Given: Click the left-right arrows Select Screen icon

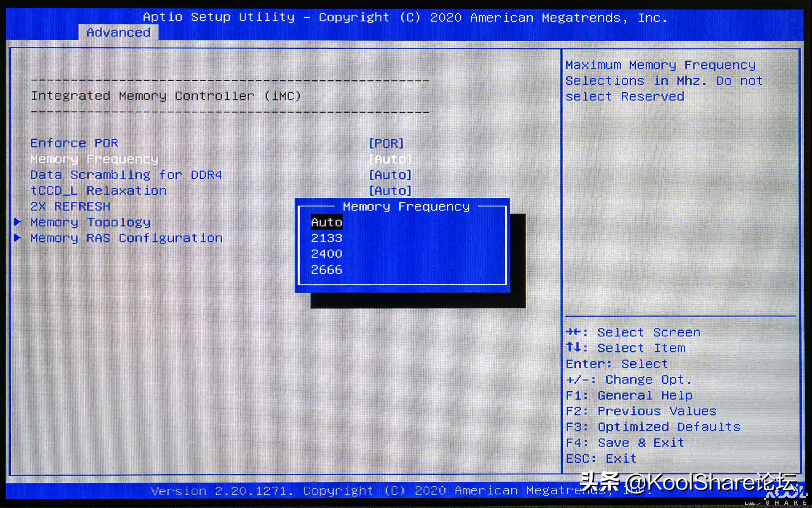Looking at the screenshot, I should pos(573,332).
